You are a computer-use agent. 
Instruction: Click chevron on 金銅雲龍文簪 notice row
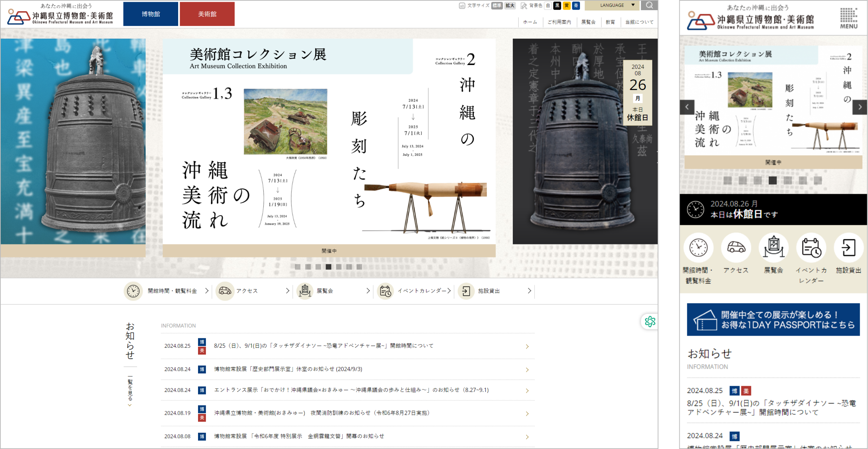[x=527, y=437]
